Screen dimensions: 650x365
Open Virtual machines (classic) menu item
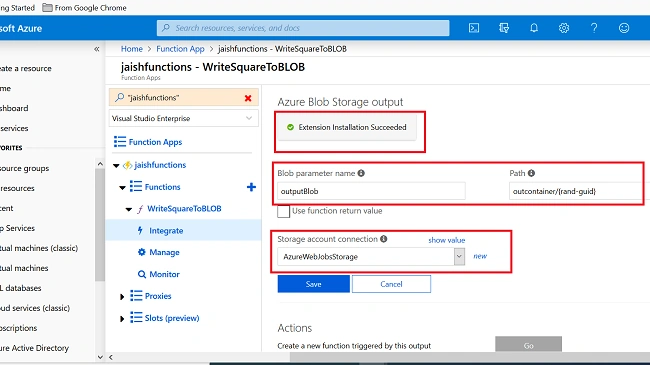click(39, 248)
